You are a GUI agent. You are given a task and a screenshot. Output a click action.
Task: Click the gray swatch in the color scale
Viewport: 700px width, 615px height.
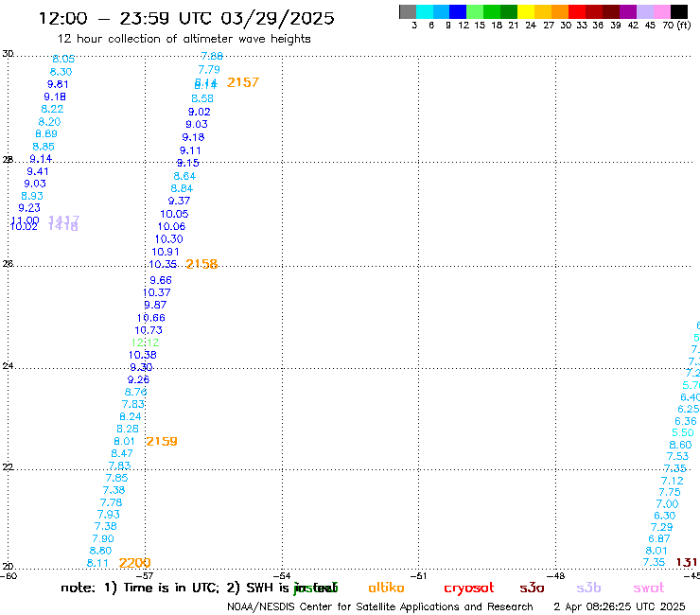[408, 11]
